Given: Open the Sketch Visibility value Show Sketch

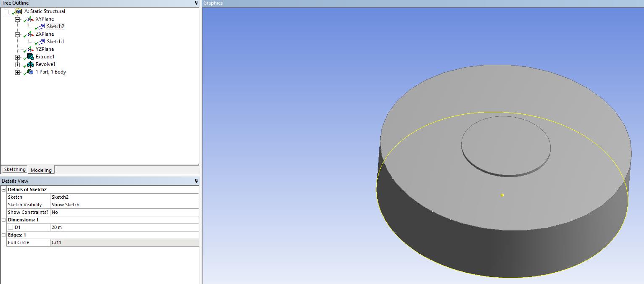Looking at the screenshot, I should pyautogui.click(x=124, y=205).
